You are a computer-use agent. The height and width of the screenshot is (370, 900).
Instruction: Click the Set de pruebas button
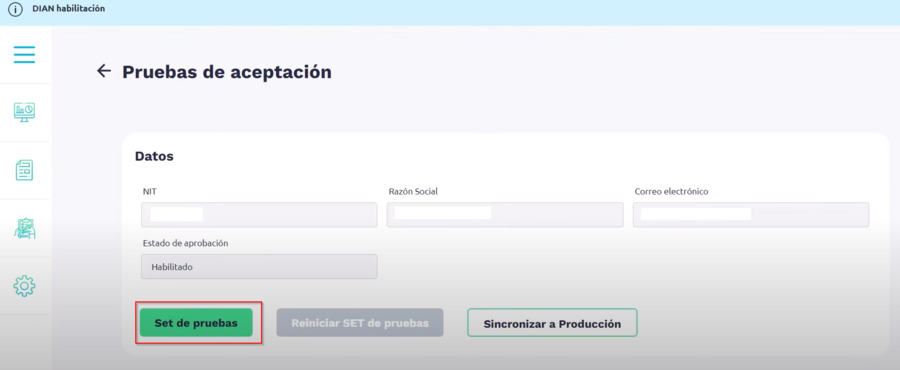[x=196, y=323]
